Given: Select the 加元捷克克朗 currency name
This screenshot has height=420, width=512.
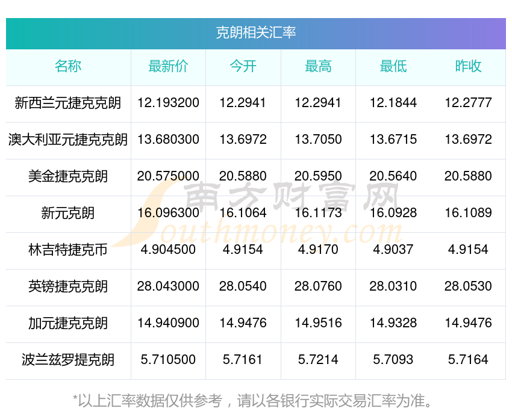Looking at the screenshot, I should pos(68,323).
